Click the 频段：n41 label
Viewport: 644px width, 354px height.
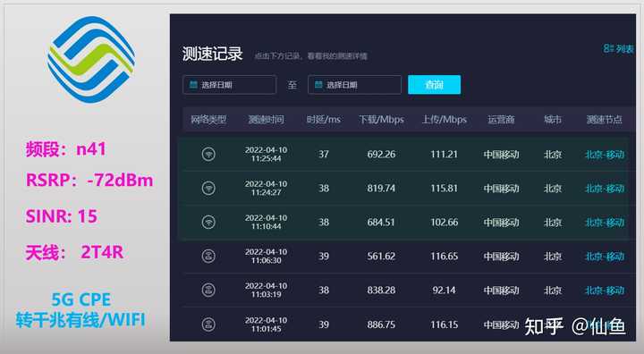[x=65, y=149]
